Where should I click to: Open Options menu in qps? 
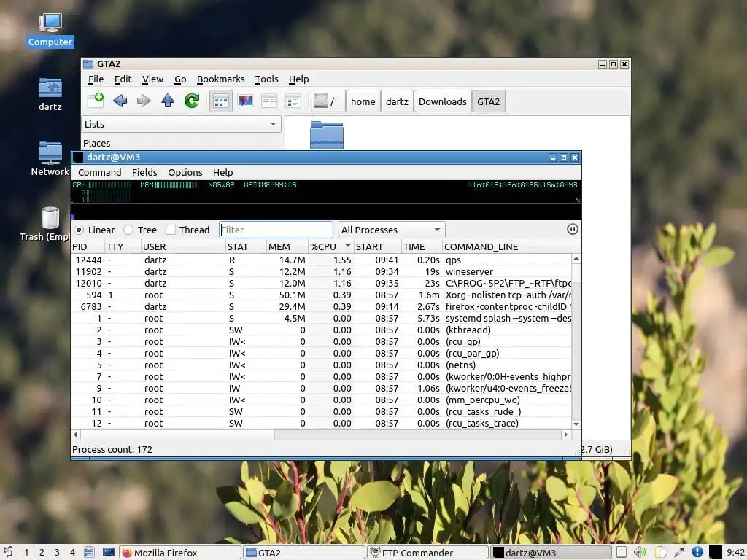click(185, 172)
